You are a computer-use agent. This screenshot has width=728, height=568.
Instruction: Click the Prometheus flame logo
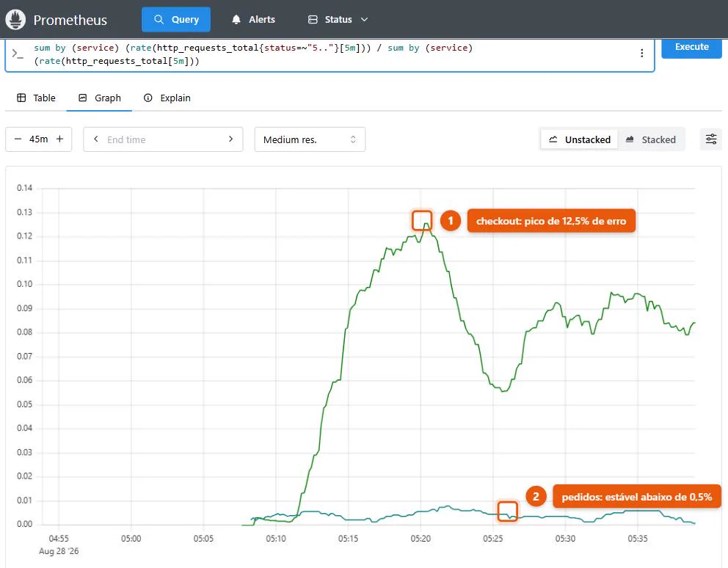tap(15, 20)
